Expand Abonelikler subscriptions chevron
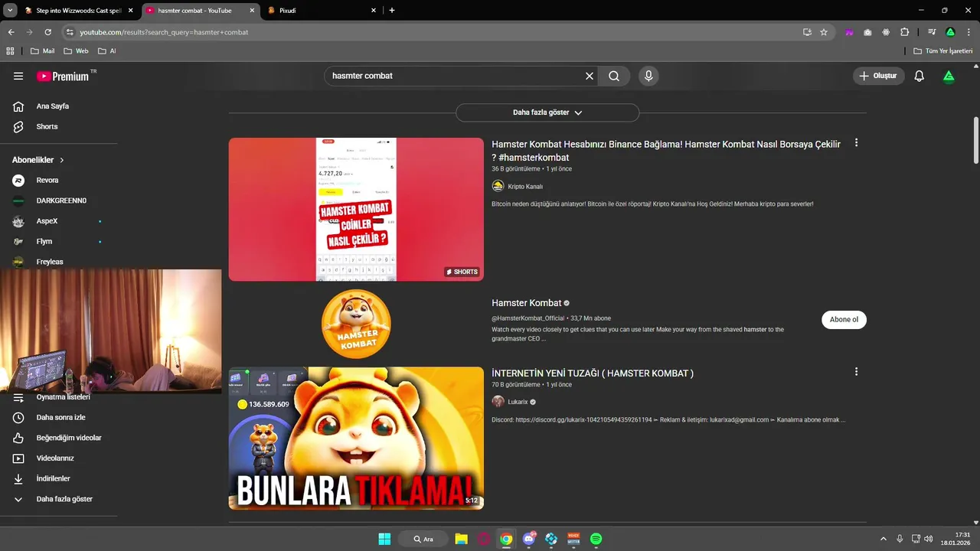The width and height of the screenshot is (980, 551). point(62,160)
